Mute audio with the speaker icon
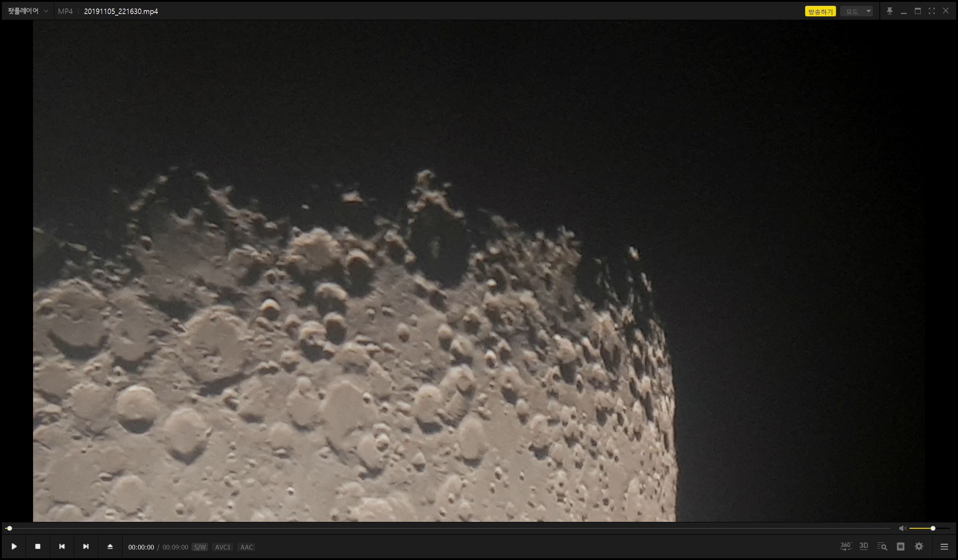 [902, 528]
